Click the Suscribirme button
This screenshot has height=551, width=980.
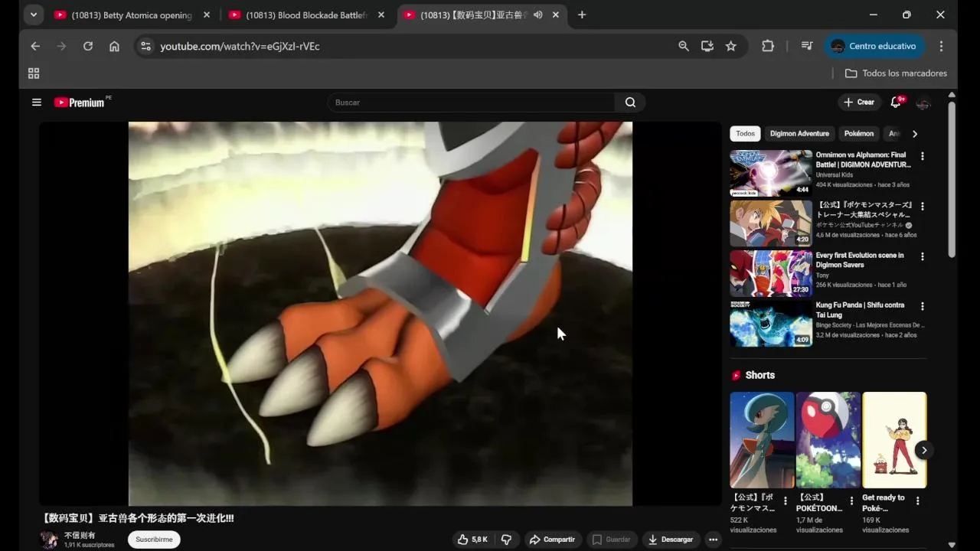(x=154, y=540)
